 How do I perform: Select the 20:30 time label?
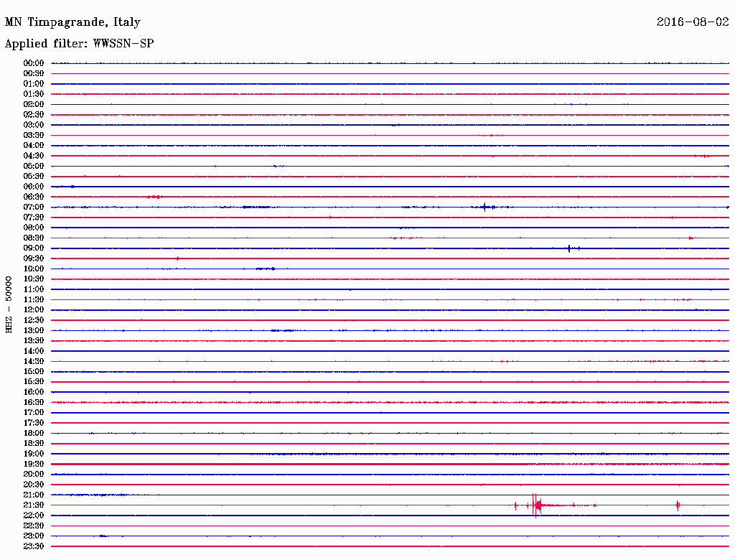click(x=34, y=485)
